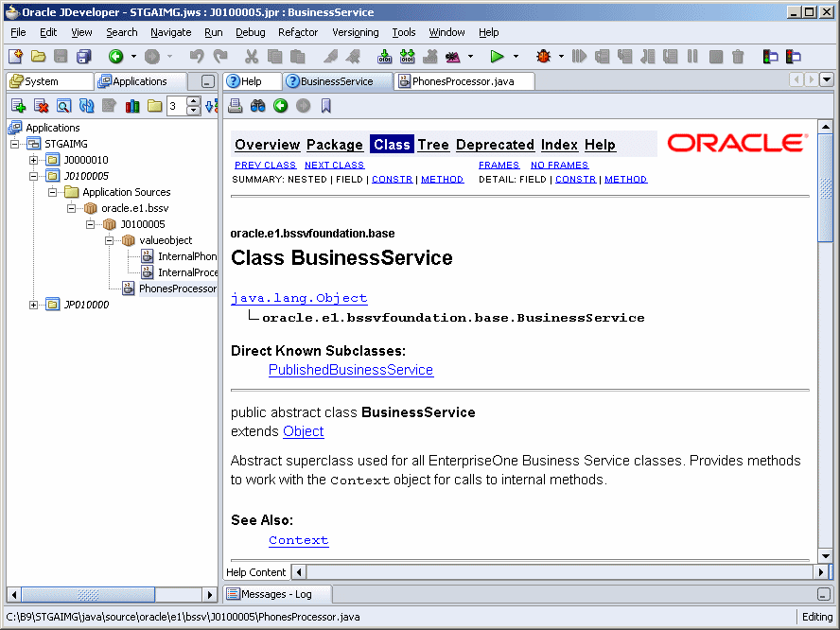The width and height of the screenshot is (840, 630).
Task: Click the bookmark icon in help toolbar
Action: point(325,106)
